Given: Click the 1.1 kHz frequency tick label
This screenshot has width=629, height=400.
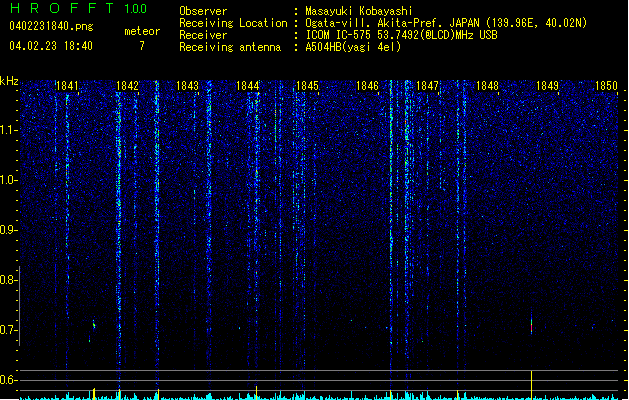Looking at the screenshot, I should [x=8, y=130].
